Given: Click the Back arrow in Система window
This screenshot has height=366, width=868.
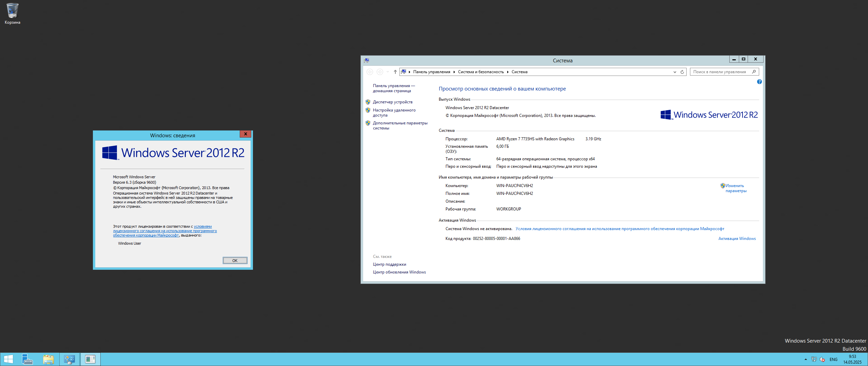Looking at the screenshot, I should (x=370, y=72).
